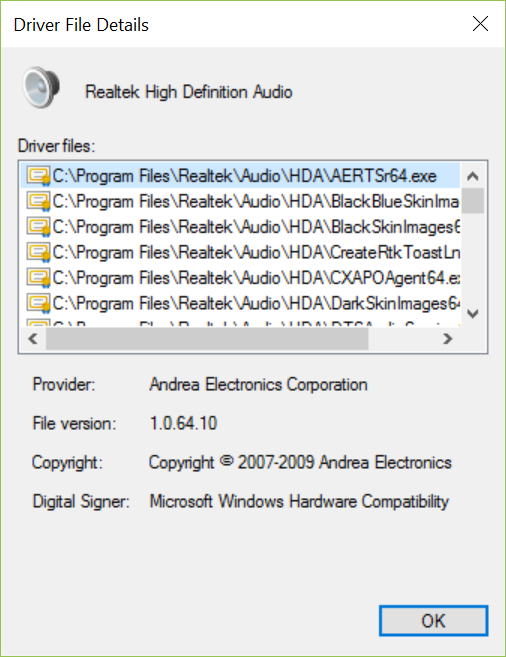The image size is (506, 657).
Task: Click the file icon beside DarkSkinImages64 entry
Action: pos(38,303)
